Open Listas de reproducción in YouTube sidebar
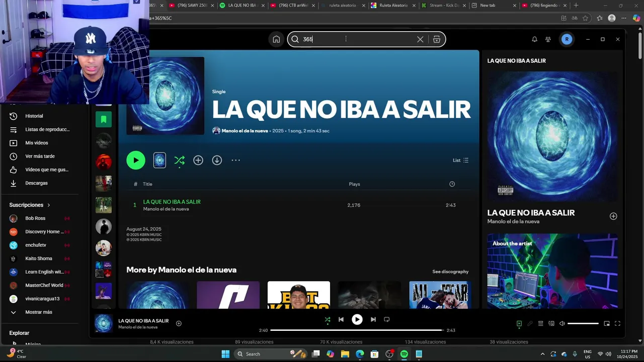This screenshot has height=362, width=644. click(47, 129)
